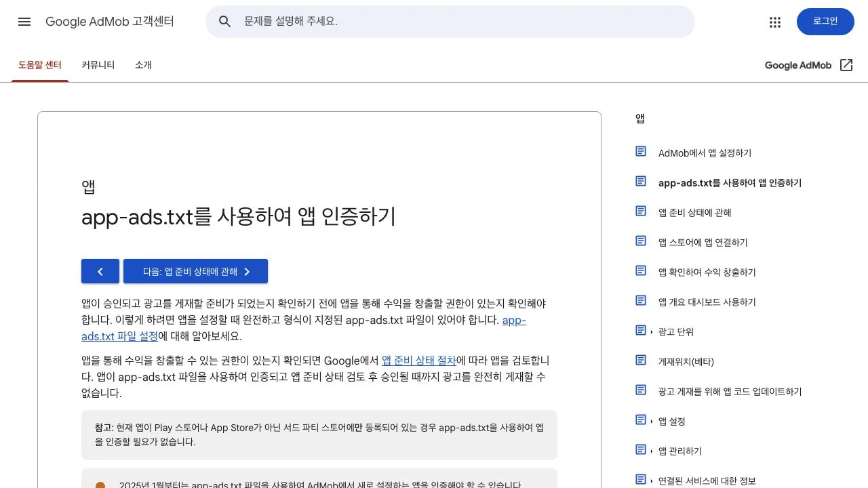
Task: Click the 앱 category label above article title
Action: coord(88,187)
